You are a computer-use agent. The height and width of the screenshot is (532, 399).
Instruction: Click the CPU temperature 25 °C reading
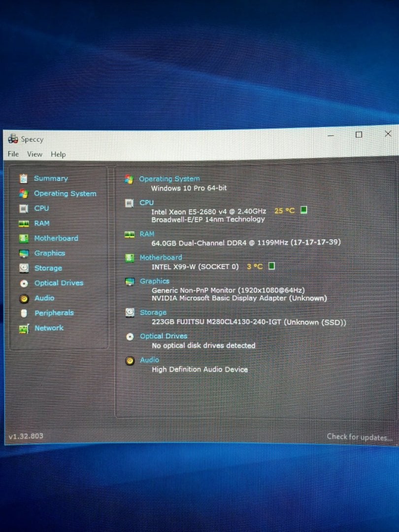coord(284,211)
